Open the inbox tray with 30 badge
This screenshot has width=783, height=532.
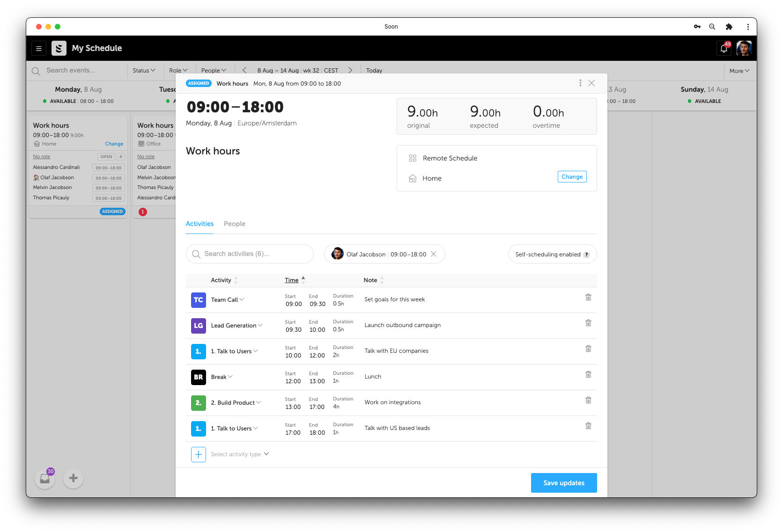45,478
